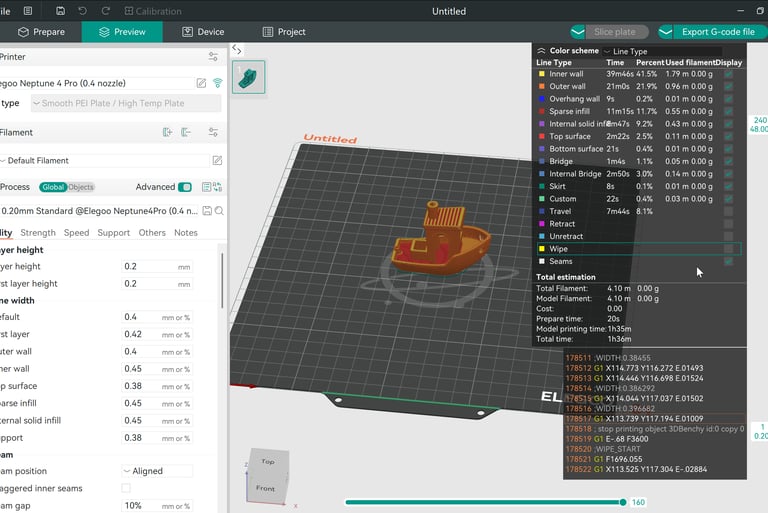
Task: Open the printer preset selection field
Action: (97, 83)
